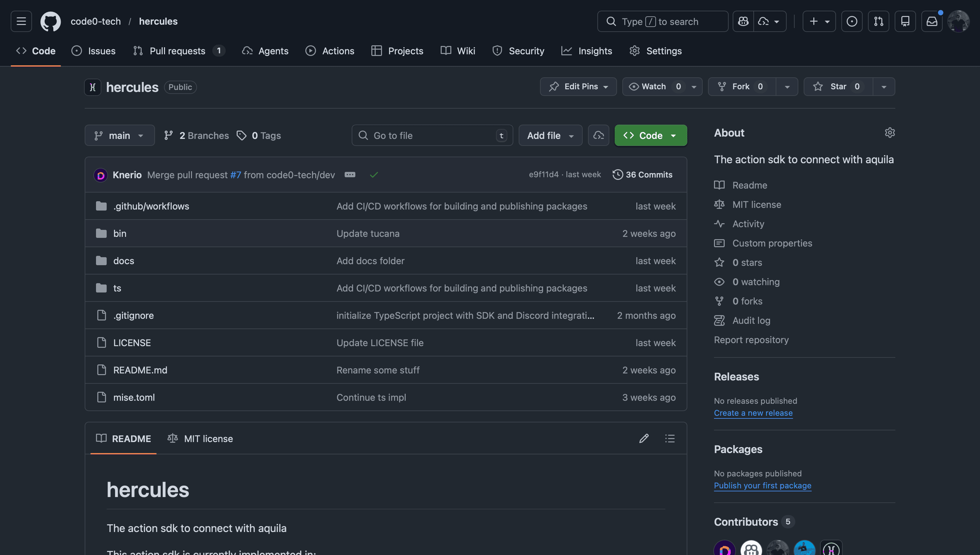Image resolution: width=980 pixels, height=555 pixels.
Task: Open a codespace with the cloud icon
Action: (598, 135)
